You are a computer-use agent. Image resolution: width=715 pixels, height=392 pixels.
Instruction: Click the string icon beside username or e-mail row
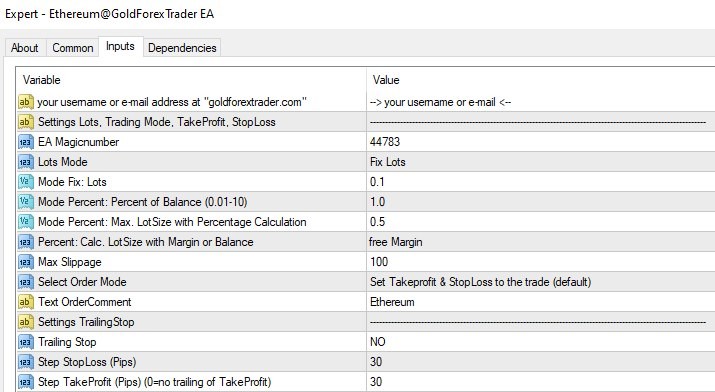(x=26, y=102)
